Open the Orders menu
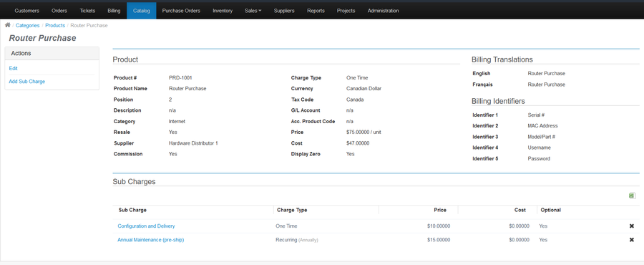644x265 pixels. pos(59,11)
